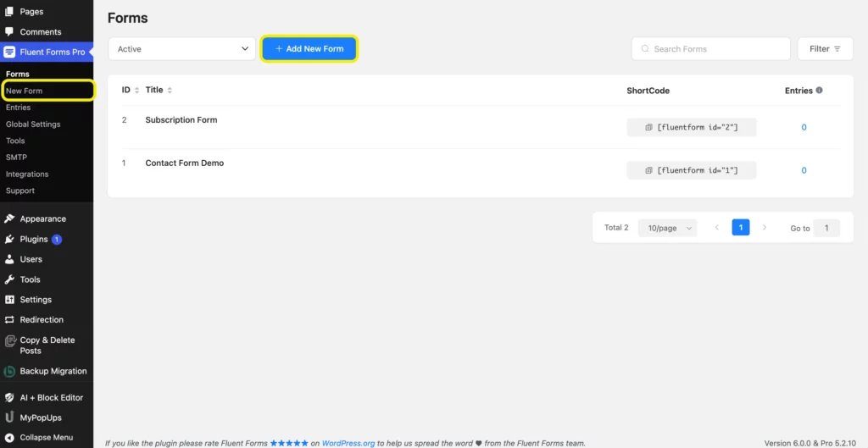Screen dimensions: 868x448
Task: Open the Contact Form Demo title
Action: point(185,163)
